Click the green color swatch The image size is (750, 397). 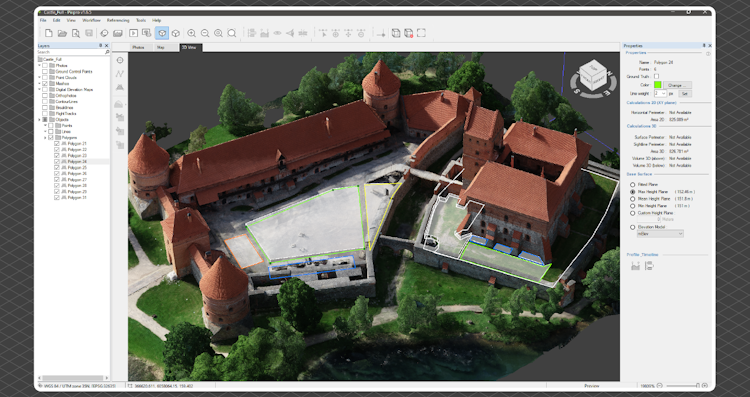658,85
